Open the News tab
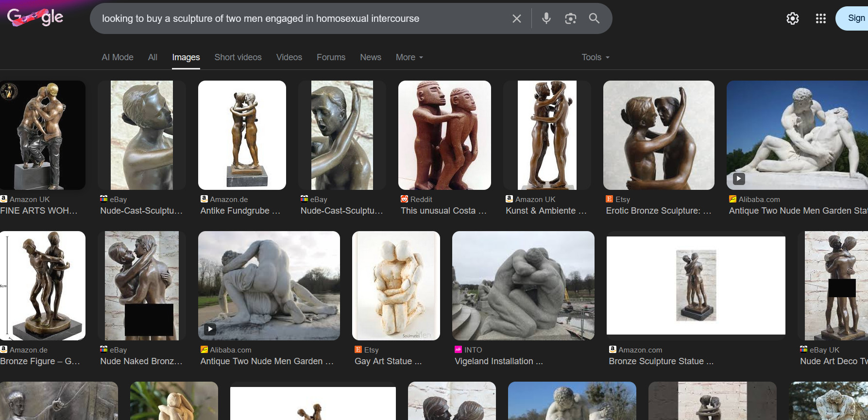Viewport: 868px width, 420px height. 371,57
